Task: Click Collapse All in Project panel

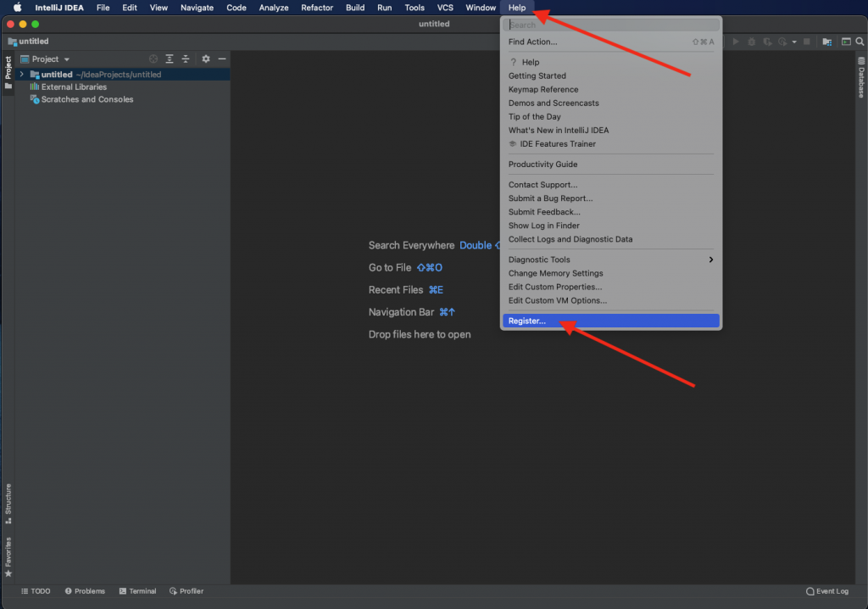Action: point(186,59)
